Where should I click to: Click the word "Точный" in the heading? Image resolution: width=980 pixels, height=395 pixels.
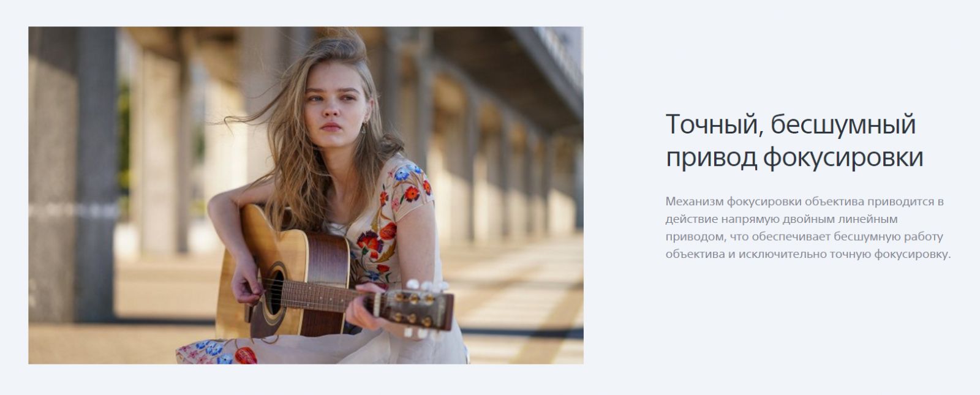click(714, 125)
